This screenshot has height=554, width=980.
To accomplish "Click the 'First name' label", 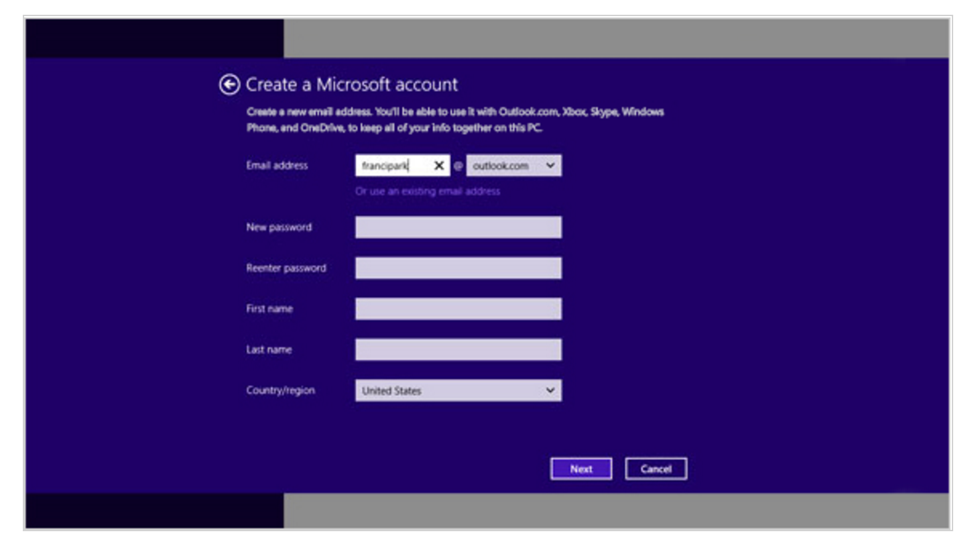I will (x=269, y=309).
